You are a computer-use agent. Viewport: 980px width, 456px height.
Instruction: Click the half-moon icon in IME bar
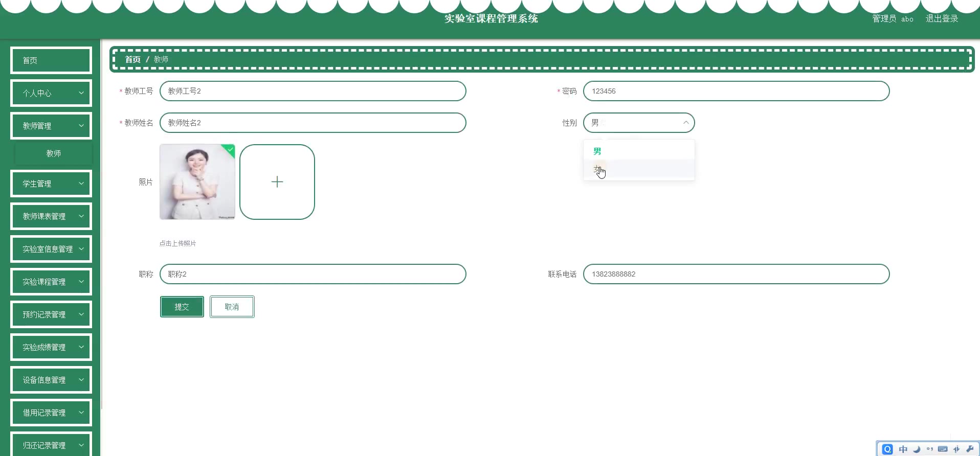tap(917, 449)
